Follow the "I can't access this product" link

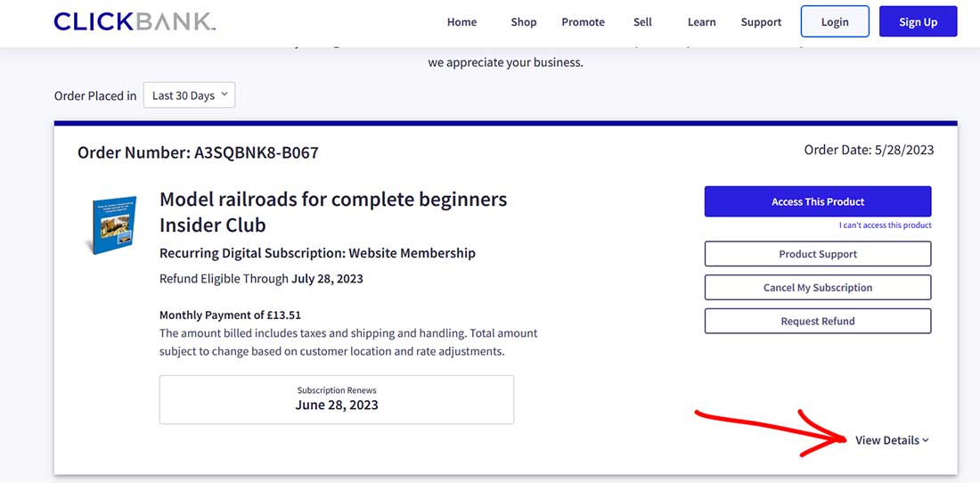click(885, 225)
